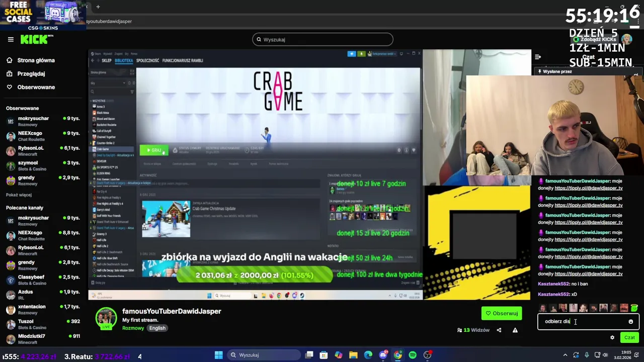644x362 pixels.
Task: Open a new browser tab with plus
Action: (98, 7)
